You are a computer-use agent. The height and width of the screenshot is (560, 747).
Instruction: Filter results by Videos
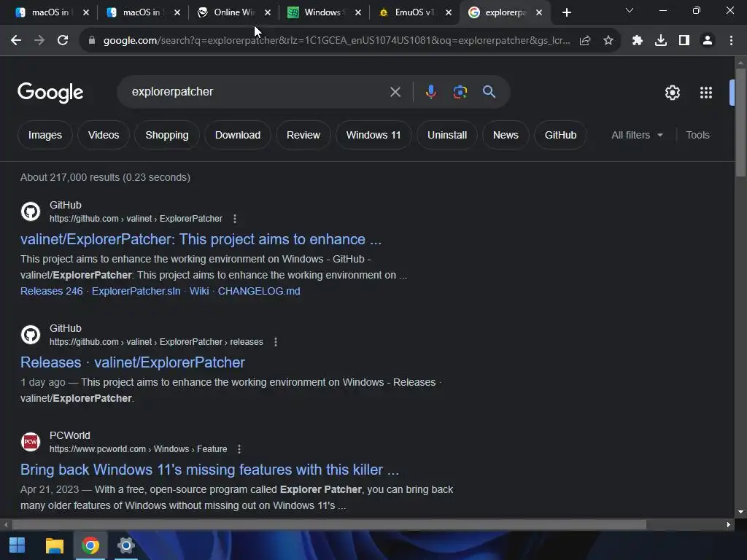coord(104,135)
